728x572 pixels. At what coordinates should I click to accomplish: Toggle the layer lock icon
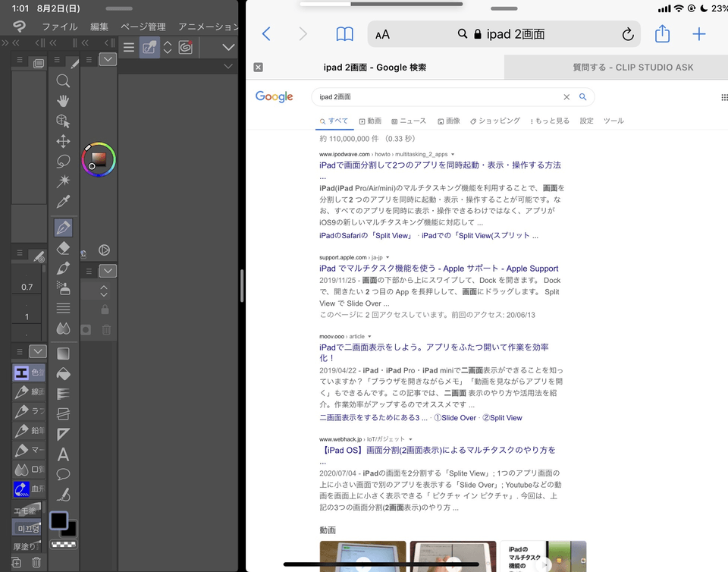pyautogui.click(x=105, y=310)
